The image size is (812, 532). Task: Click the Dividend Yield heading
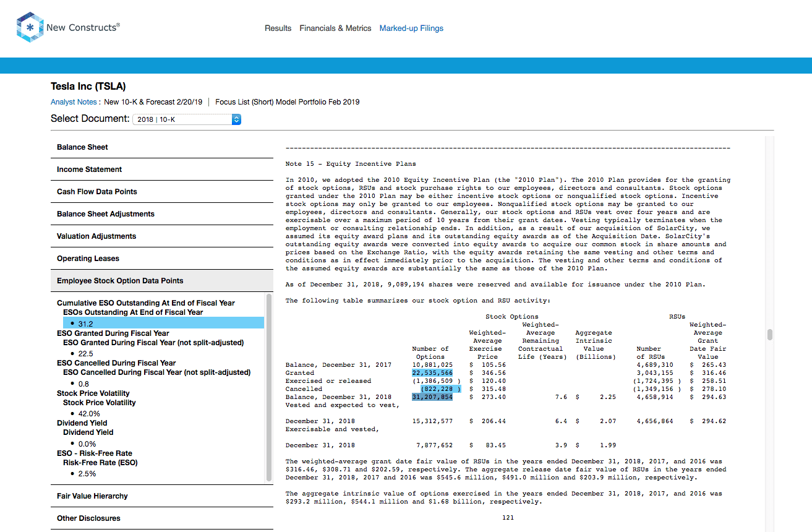click(x=82, y=423)
